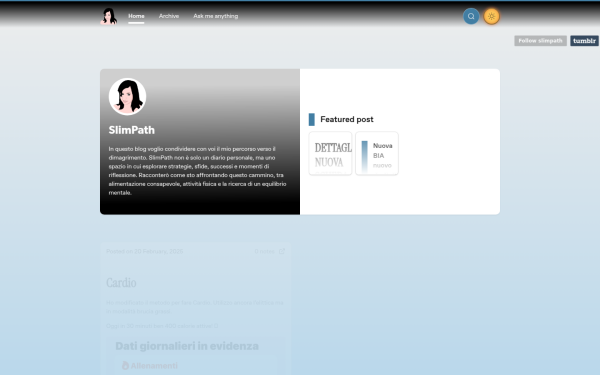Click the Featured post heading
This screenshot has height=375, width=600.
tap(347, 119)
